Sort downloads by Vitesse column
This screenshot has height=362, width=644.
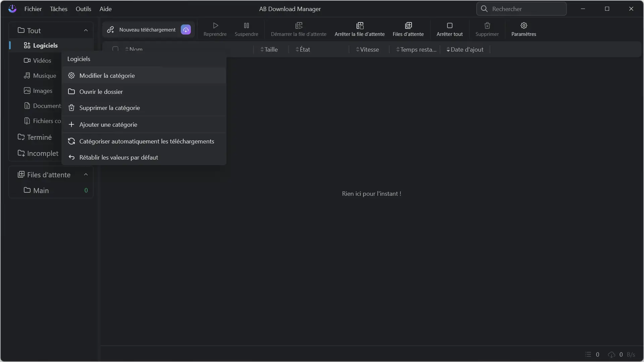click(x=367, y=50)
